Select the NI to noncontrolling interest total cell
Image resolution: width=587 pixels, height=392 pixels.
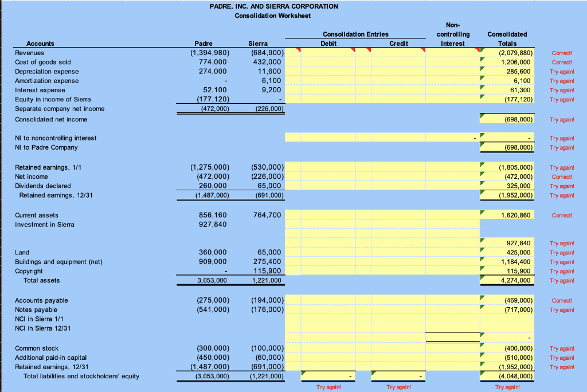coord(507,138)
